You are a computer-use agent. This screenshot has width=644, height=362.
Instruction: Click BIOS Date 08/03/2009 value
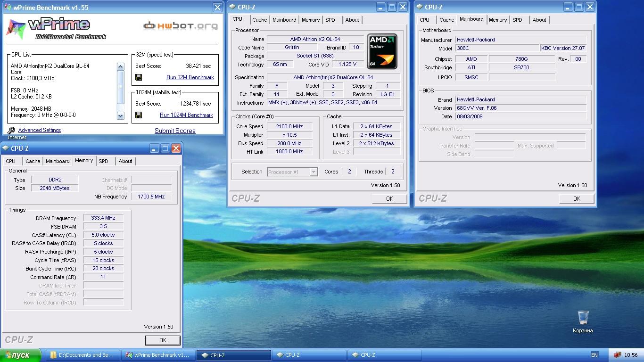[520, 116]
